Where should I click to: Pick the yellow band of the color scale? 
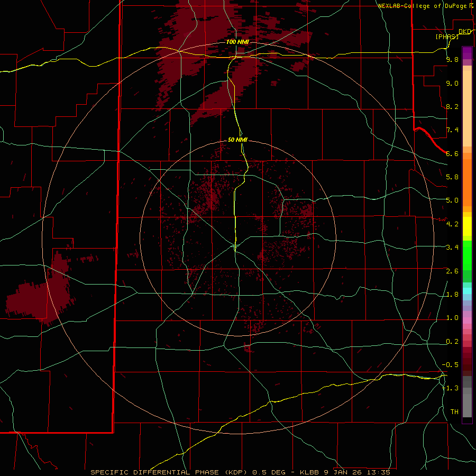(467, 226)
